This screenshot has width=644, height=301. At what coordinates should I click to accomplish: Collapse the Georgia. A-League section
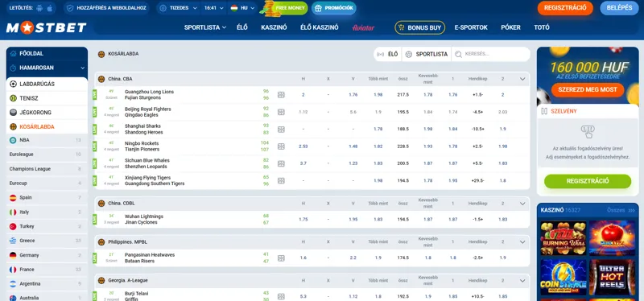(522, 280)
